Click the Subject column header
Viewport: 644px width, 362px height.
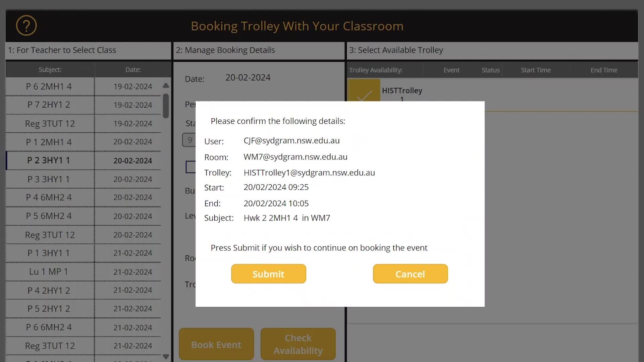coord(50,70)
